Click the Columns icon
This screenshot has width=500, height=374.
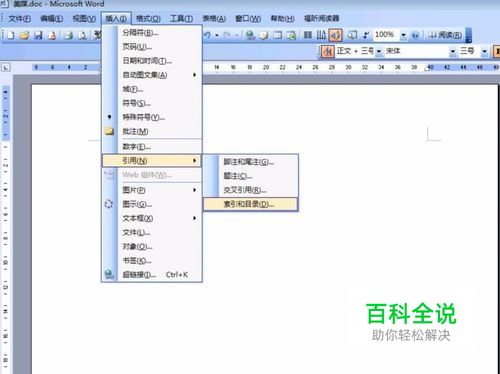point(308,35)
